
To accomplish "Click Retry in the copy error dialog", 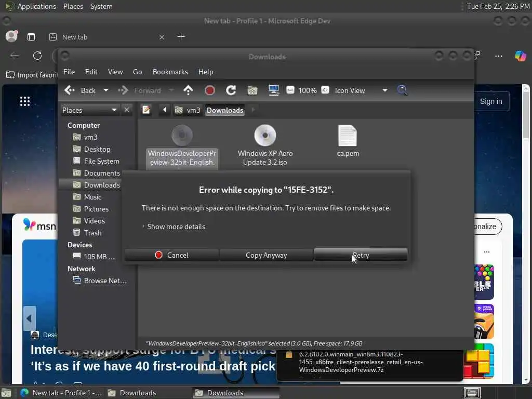I will pyautogui.click(x=361, y=255).
